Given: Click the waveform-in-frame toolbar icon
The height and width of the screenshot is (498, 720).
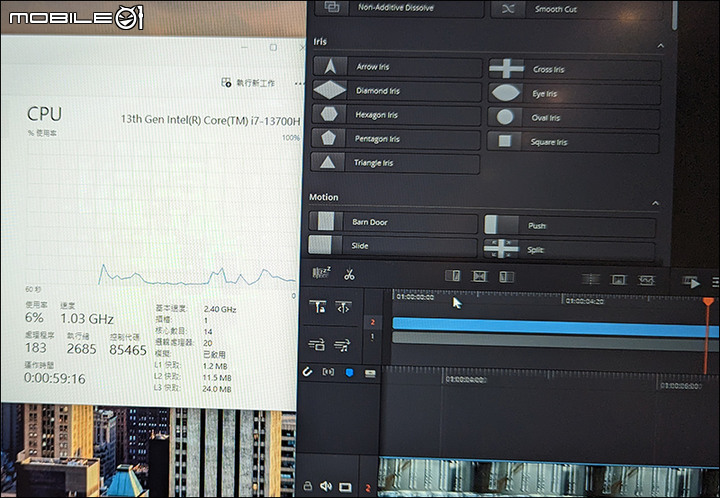Looking at the screenshot, I should pos(646,280).
